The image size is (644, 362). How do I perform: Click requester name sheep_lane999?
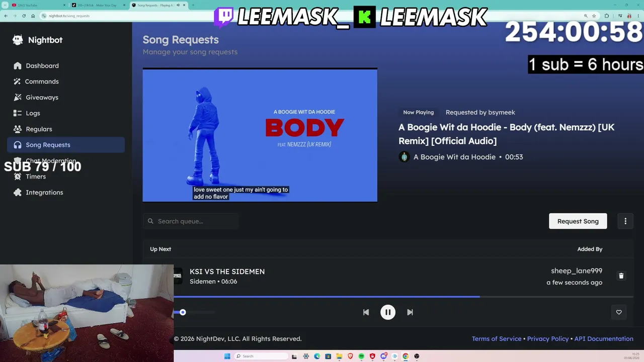tap(577, 271)
